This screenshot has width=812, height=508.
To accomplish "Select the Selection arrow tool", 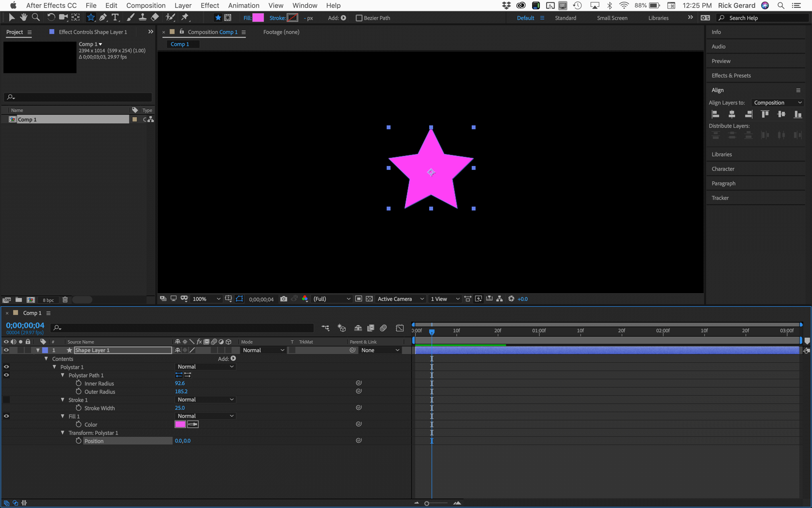I will pyautogui.click(x=12, y=17).
